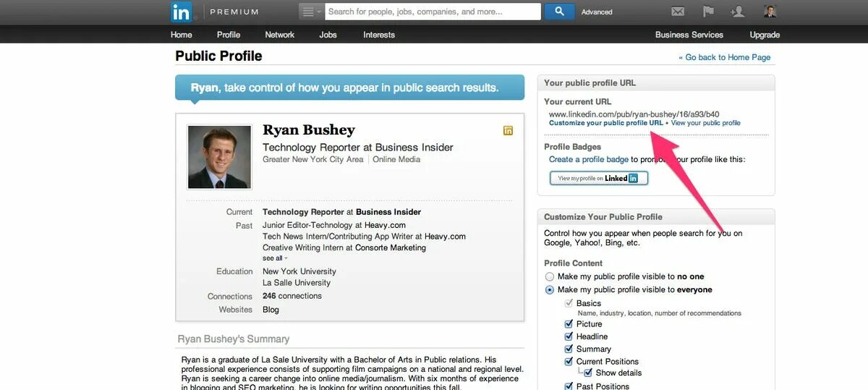Click La Salle University education entry
The image size is (868, 390).
pos(297,283)
